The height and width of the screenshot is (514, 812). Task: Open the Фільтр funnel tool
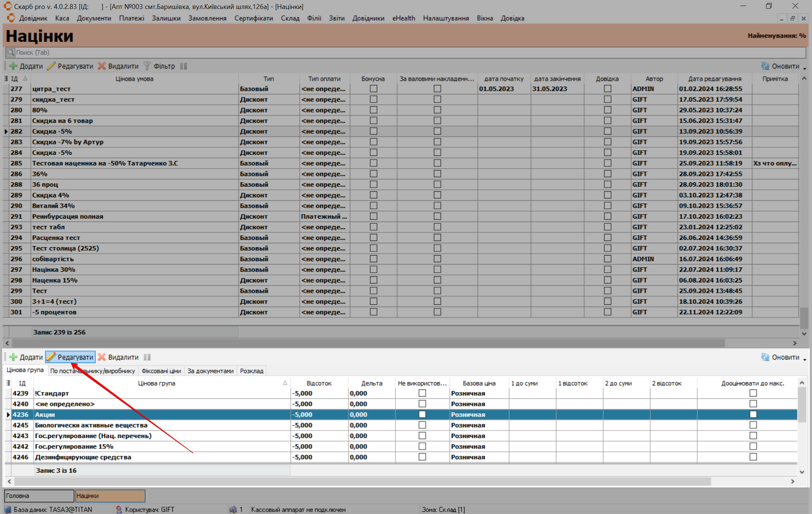point(147,66)
